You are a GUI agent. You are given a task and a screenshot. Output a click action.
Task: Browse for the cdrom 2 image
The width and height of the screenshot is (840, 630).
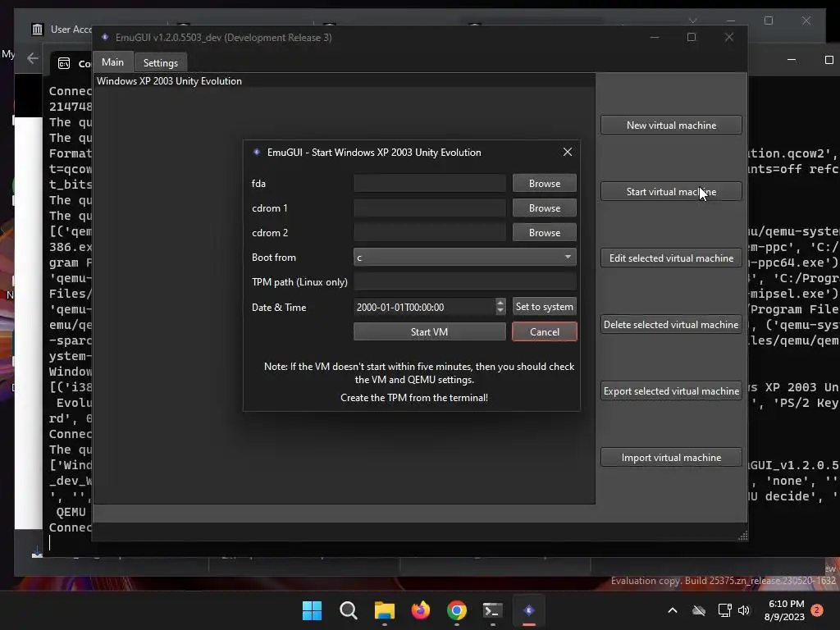545,232
